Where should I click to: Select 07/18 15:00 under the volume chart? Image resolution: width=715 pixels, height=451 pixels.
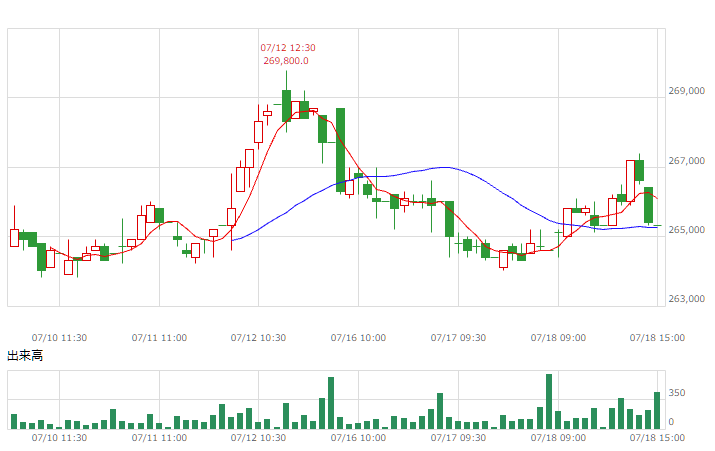pos(657,438)
